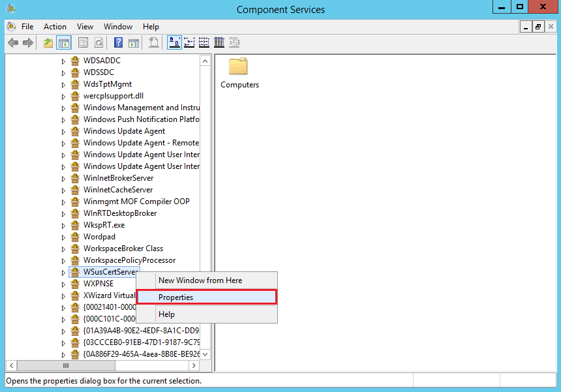561x392 pixels.
Task: Expand the WorkspaceBroker Class node
Action: coord(63,249)
